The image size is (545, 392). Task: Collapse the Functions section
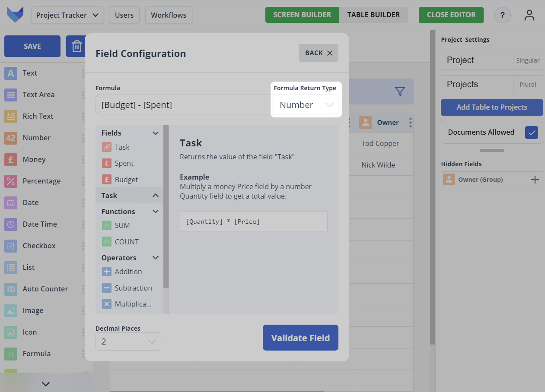tap(156, 212)
